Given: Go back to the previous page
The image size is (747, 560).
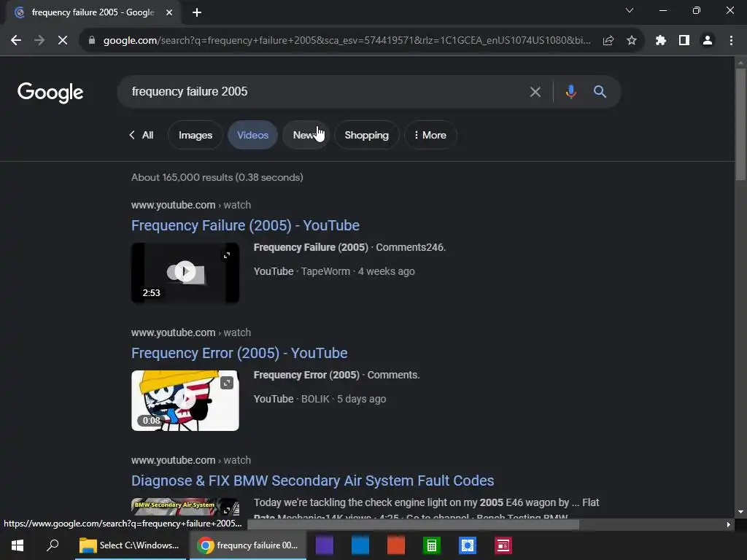Looking at the screenshot, I should pyautogui.click(x=16, y=41).
